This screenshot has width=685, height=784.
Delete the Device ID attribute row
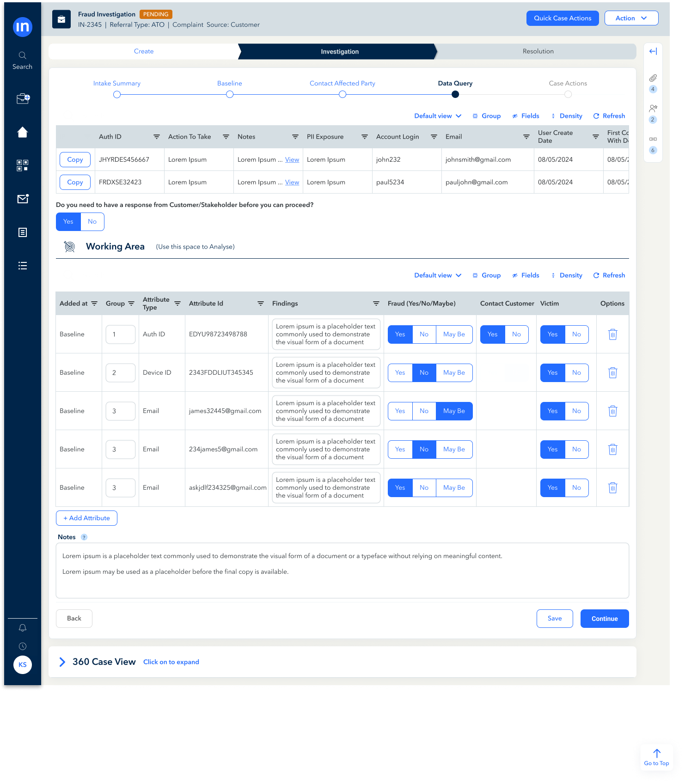[612, 373]
